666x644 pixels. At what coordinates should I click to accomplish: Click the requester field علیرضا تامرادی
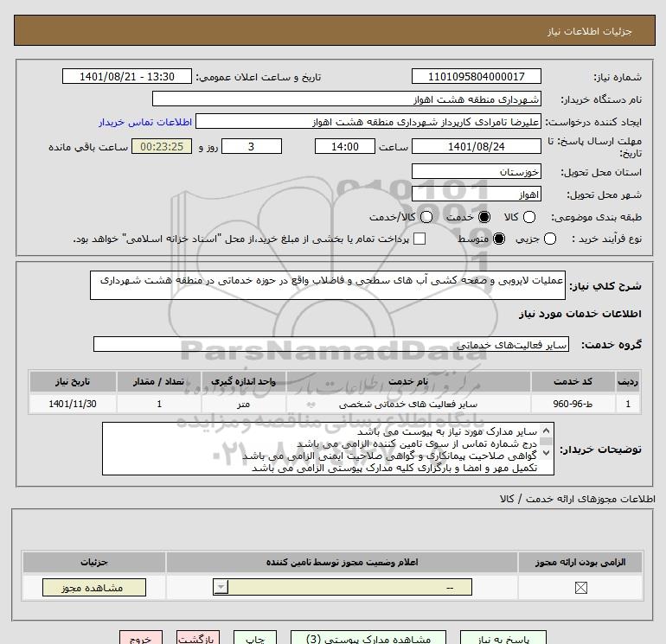coord(368,122)
